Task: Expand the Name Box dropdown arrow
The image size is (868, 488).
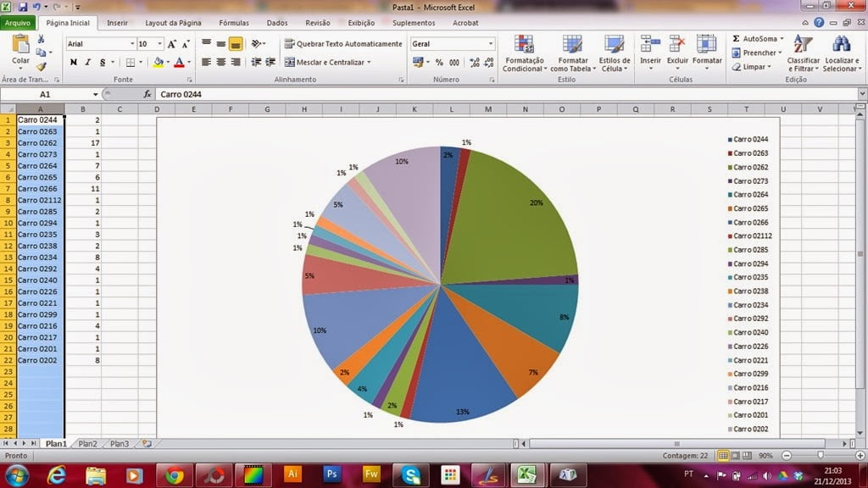Action: [x=95, y=95]
